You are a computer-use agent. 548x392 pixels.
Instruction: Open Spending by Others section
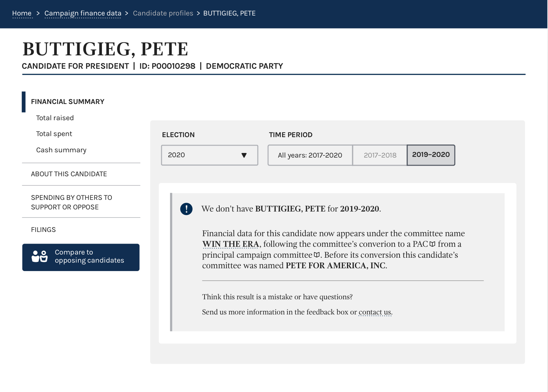coord(72,202)
